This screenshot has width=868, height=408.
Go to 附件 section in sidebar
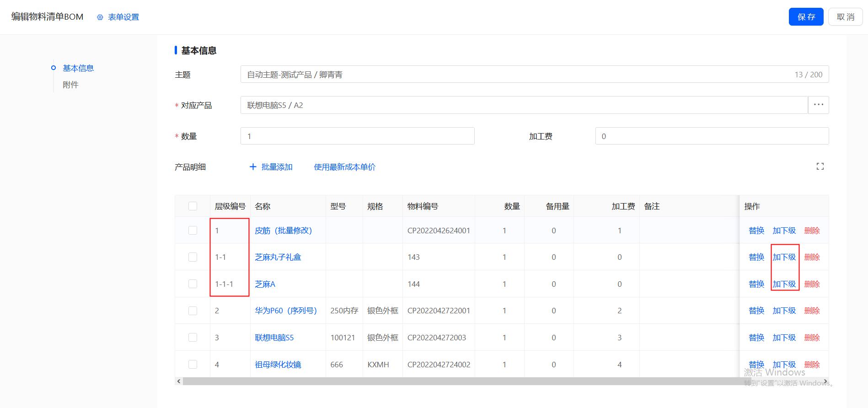pyautogui.click(x=70, y=85)
